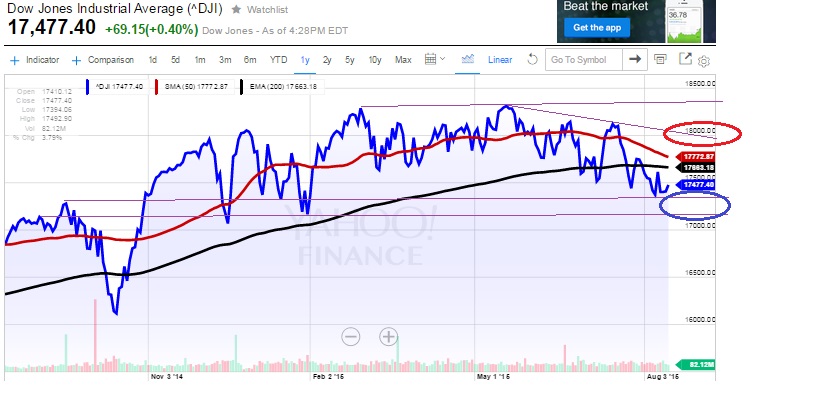Open chart in new window icon
827x401 pixels.
(686, 60)
